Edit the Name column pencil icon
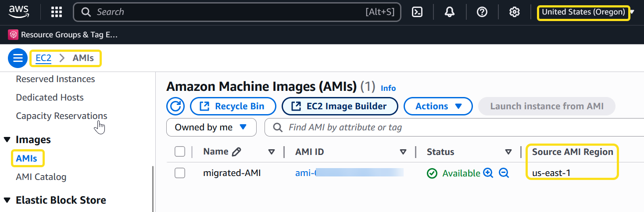The width and height of the screenshot is (644, 212). click(x=236, y=152)
